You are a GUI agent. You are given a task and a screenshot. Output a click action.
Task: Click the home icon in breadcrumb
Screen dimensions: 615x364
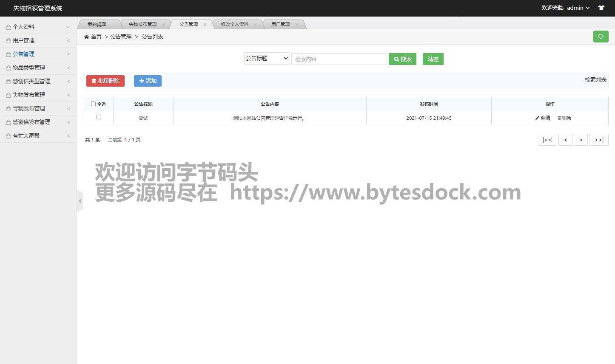tap(87, 37)
